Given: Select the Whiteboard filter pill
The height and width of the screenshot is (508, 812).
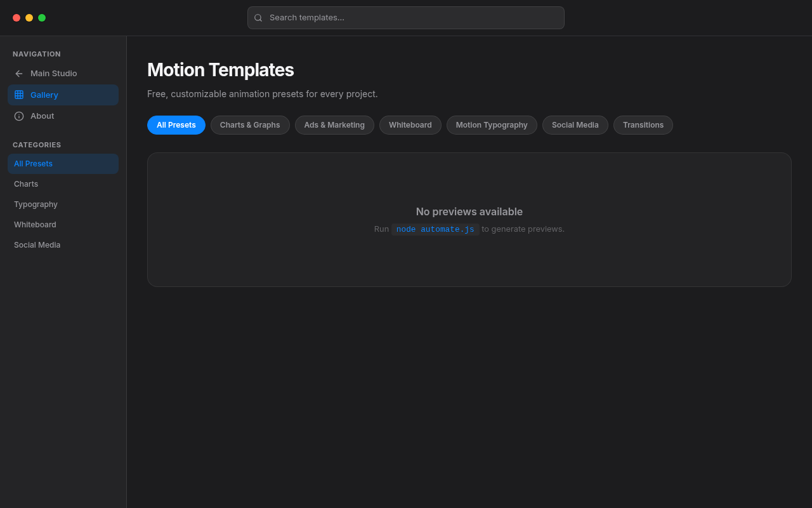Looking at the screenshot, I should pyautogui.click(x=410, y=125).
